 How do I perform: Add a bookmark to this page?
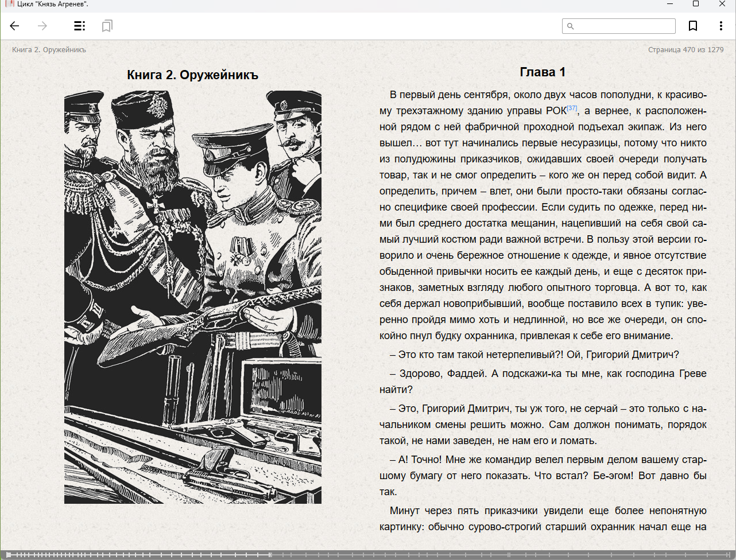693,26
